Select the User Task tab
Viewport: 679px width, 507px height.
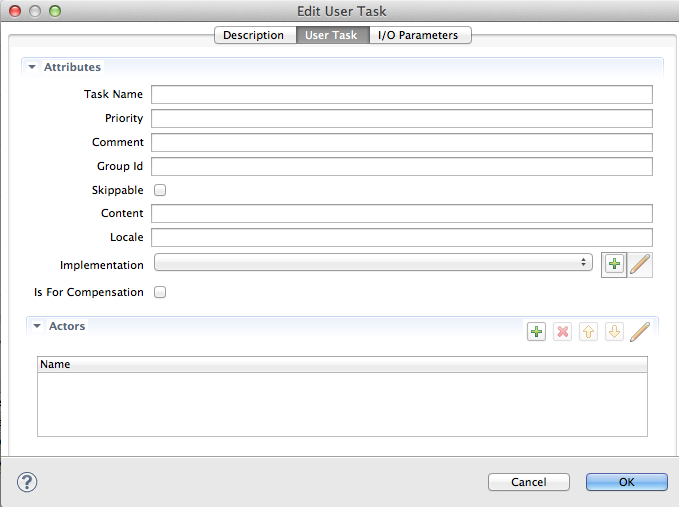333,35
